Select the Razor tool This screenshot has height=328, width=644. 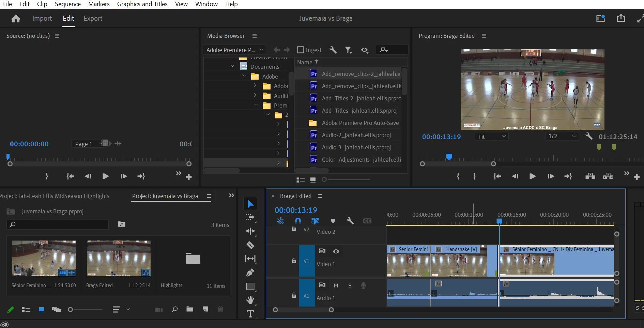(250, 245)
